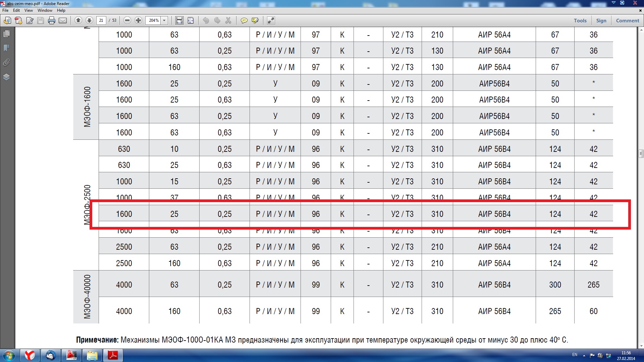Add sticky note comment icon
Screen dimensions: 644x362
tap(244, 21)
